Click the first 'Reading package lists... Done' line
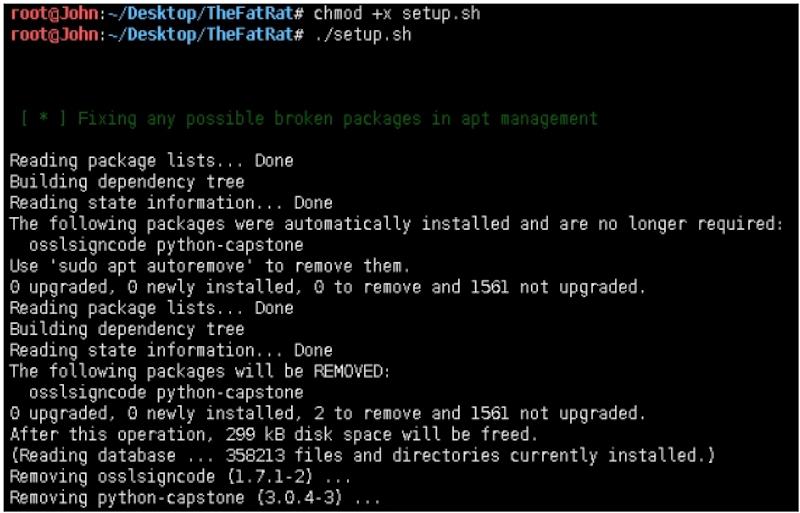This screenshot has width=800, height=513. click(151, 161)
